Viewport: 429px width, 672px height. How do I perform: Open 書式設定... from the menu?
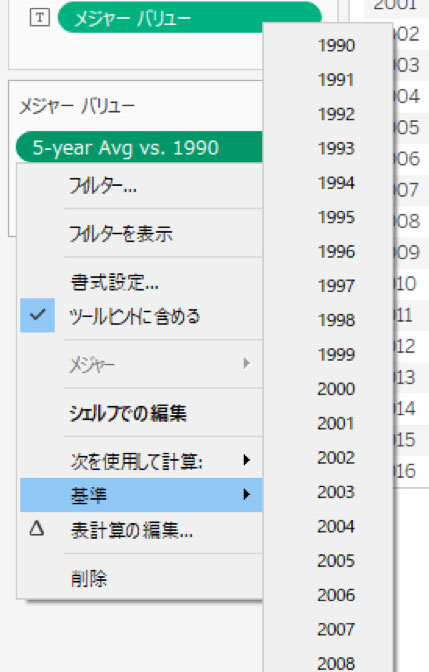tap(114, 282)
